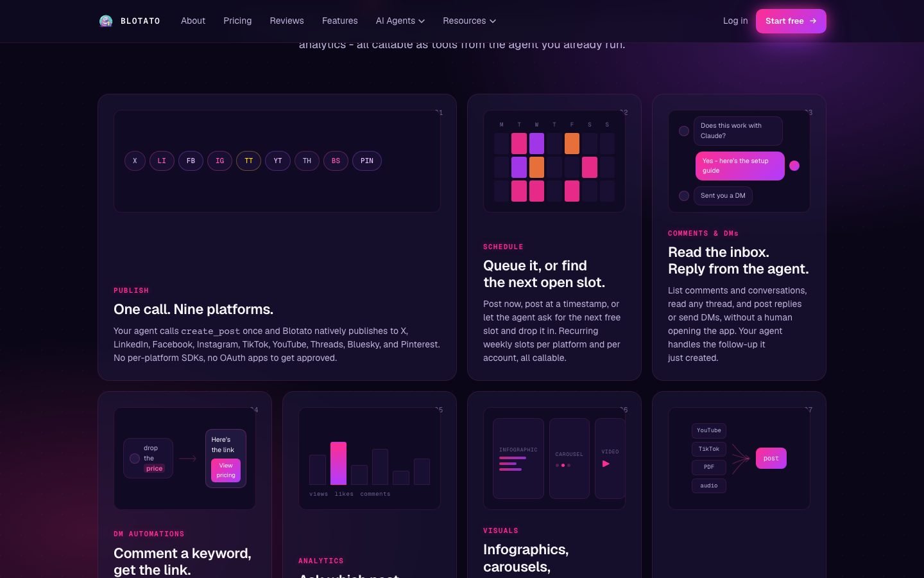This screenshot has height=578, width=924.
Task: Click the PUBLISH label
Action: coord(131,291)
